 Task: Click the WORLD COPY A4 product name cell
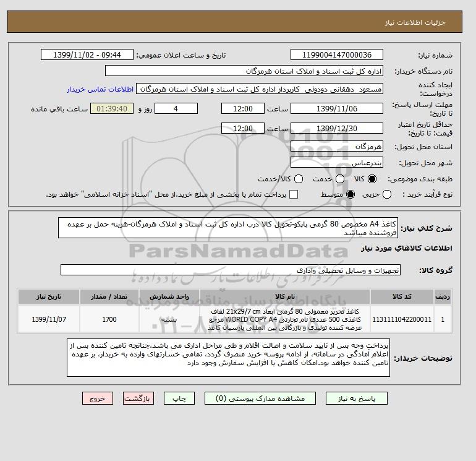285,319
